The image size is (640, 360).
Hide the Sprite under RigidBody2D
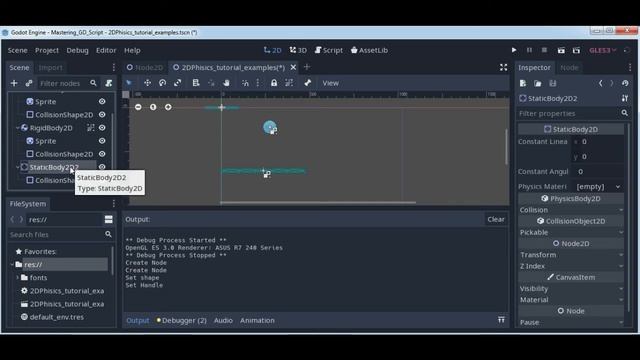point(102,141)
